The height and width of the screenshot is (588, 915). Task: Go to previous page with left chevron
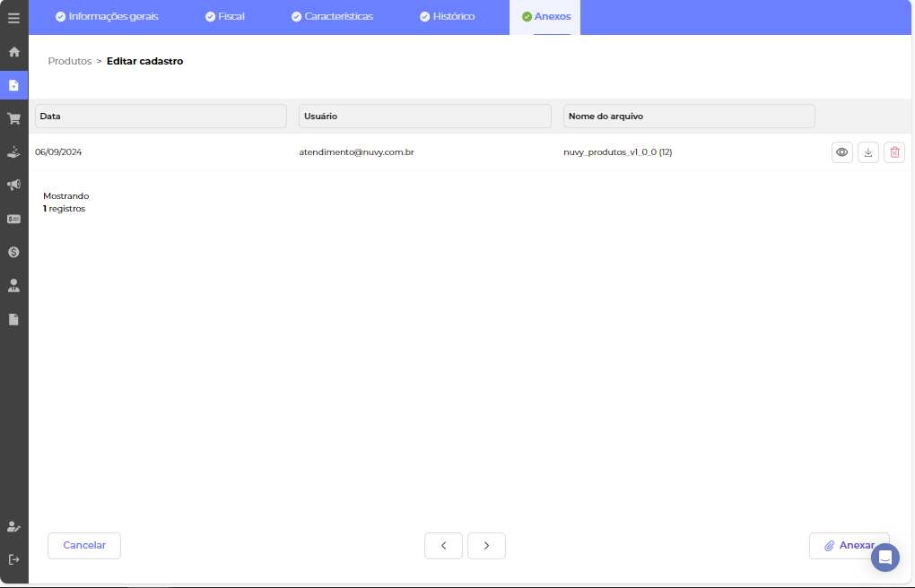pyautogui.click(x=443, y=546)
